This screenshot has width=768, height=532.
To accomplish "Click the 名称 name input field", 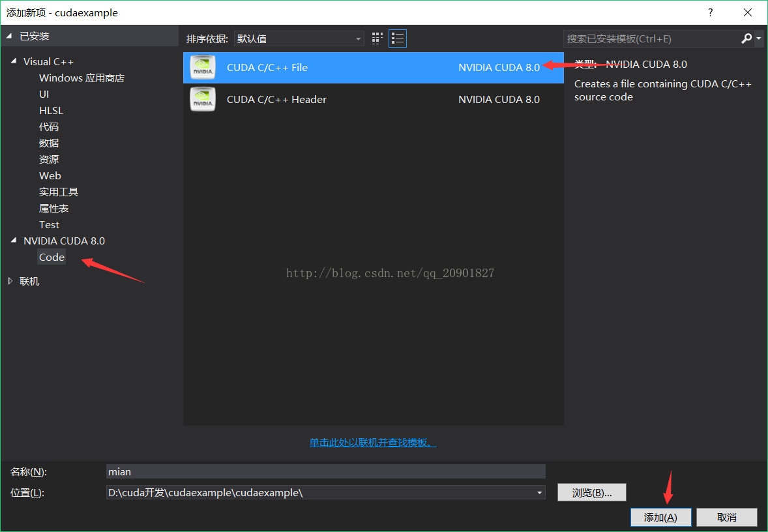I will [326, 471].
